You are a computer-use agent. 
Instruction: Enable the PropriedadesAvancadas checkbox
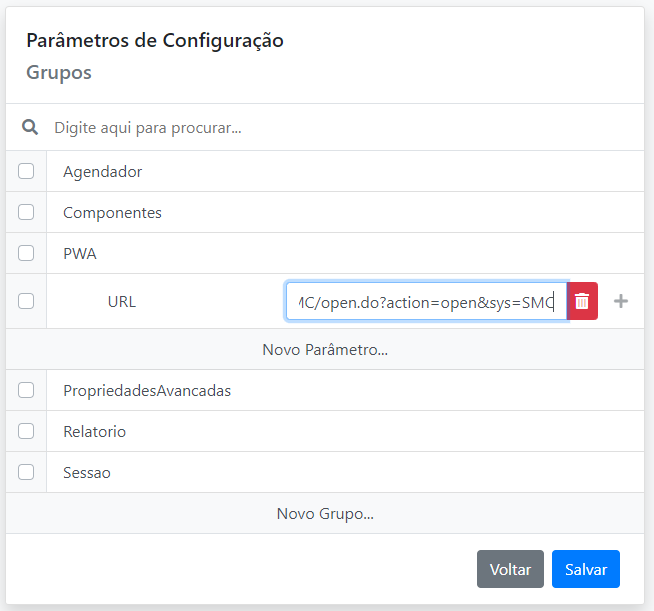tap(26, 390)
